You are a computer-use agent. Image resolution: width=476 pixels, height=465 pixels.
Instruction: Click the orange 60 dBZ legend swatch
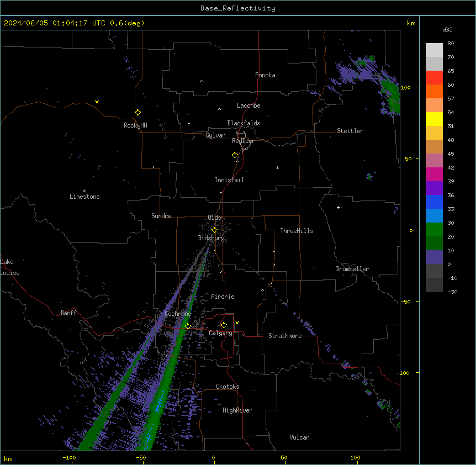pos(434,91)
